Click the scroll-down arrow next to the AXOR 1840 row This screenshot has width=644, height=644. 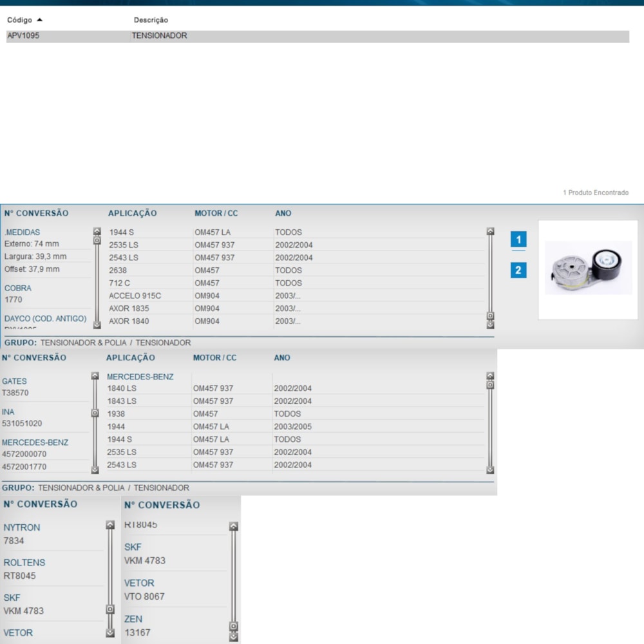click(x=490, y=325)
